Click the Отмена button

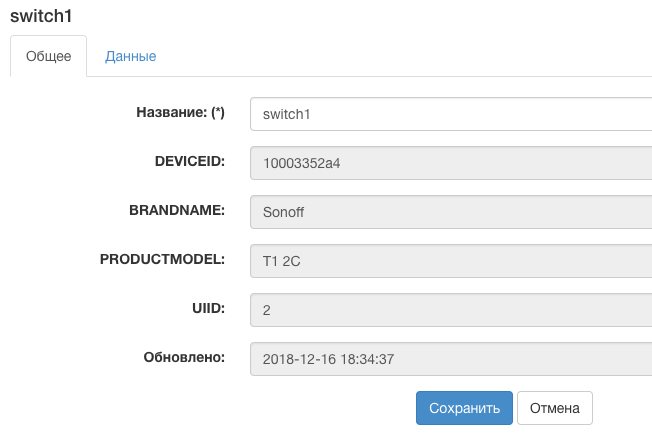click(555, 408)
